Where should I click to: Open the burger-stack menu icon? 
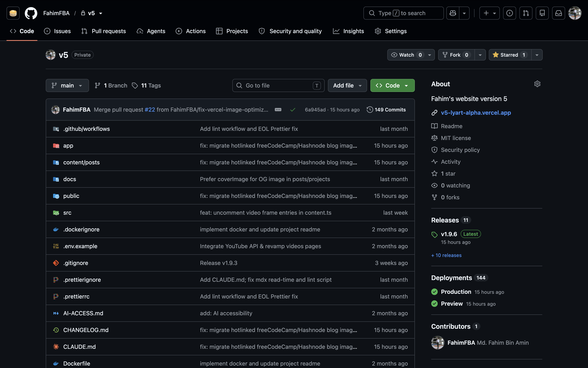tap(13, 13)
